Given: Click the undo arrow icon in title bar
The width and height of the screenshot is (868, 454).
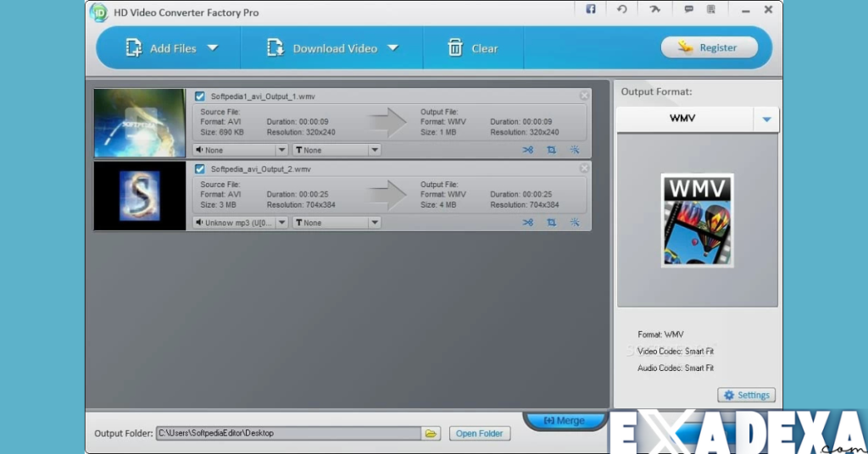Looking at the screenshot, I should tap(621, 9).
